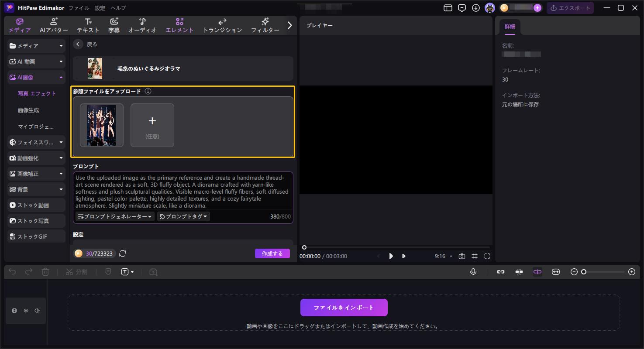
Task: Toggle the grid overlay in player
Action: pyautogui.click(x=475, y=256)
